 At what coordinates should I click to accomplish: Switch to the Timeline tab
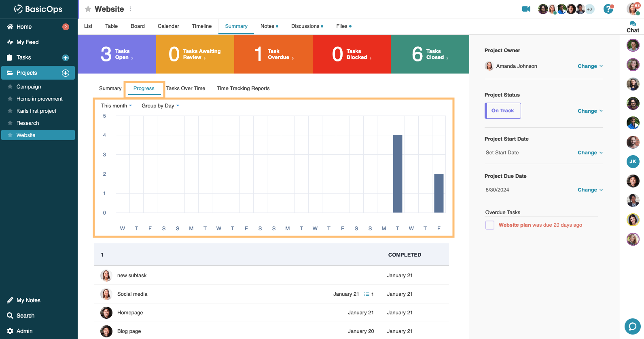pos(201,26)
